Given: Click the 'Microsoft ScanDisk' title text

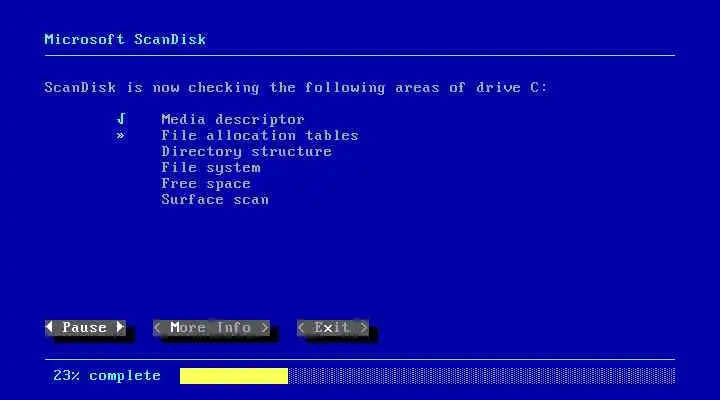Looking at the screenshot, I should click(x=125, y=39).
